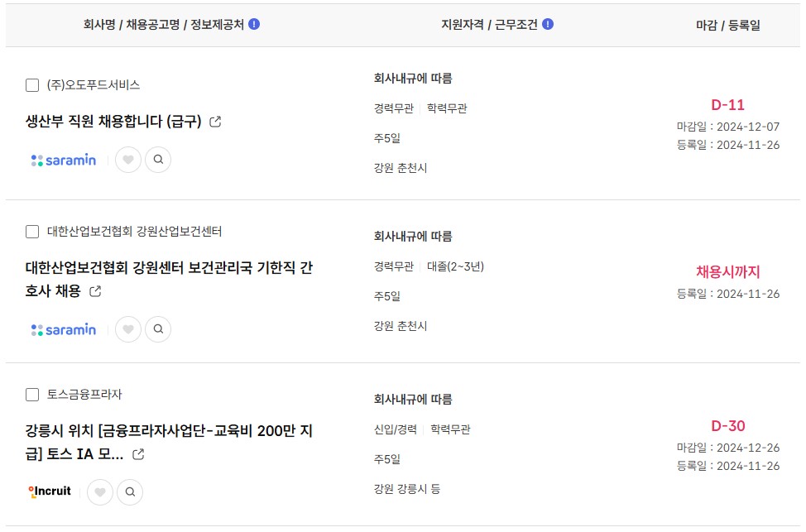The image size is (806, 532).
Task: Click magnifier icon in 대한산업보건협회 posting row
Action: pos(158,329)
